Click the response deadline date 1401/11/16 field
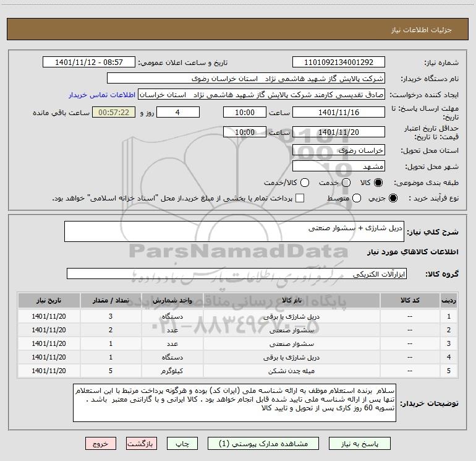 [x=339, y=112]
